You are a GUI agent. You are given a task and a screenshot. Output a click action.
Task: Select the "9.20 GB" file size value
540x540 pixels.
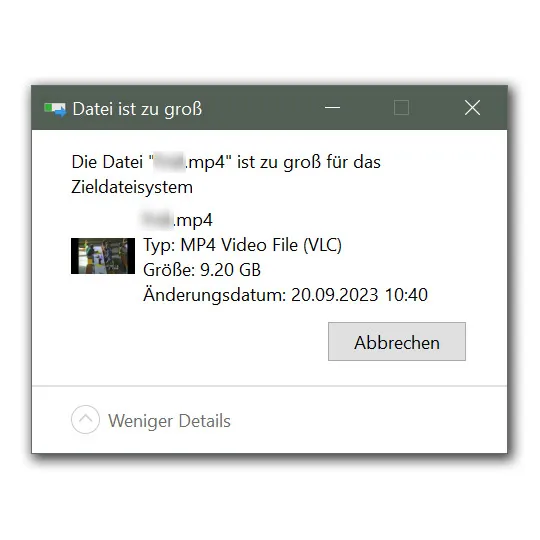(x=230, y=270)
